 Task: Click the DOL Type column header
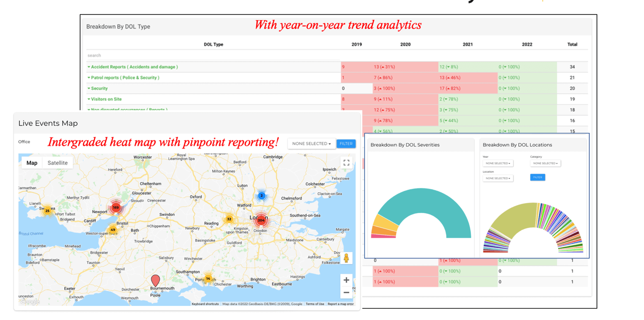213,44
